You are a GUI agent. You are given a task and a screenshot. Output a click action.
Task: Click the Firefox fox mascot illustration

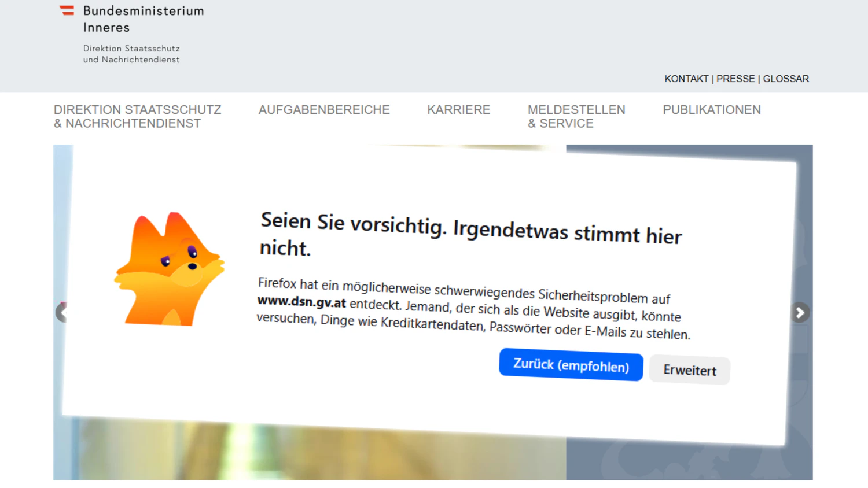[x=169, y=269]
